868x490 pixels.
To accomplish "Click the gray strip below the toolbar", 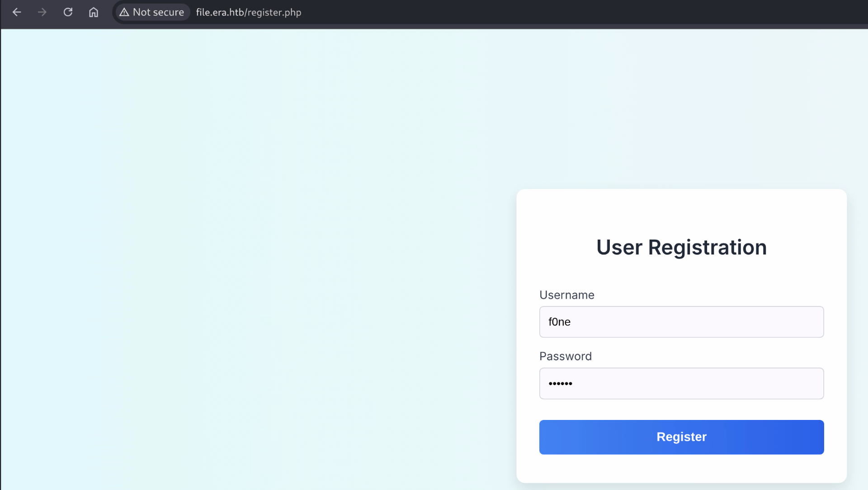I will pos(434,27).
